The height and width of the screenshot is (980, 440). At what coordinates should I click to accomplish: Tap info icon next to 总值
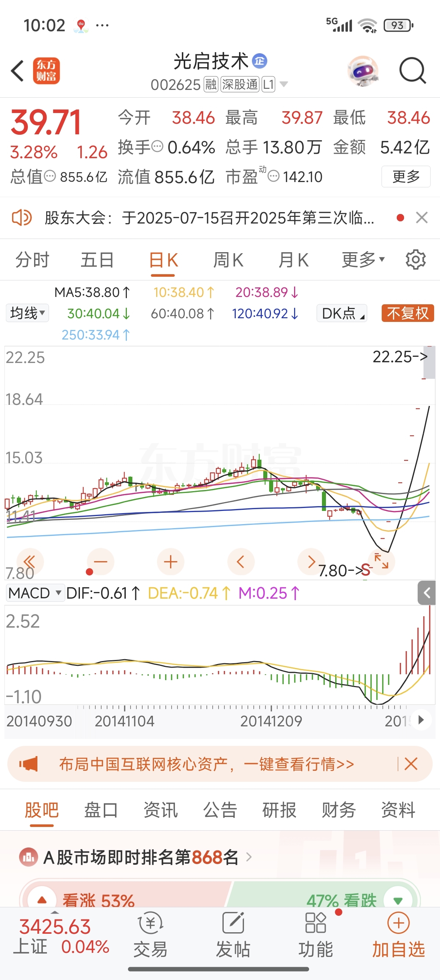pyautogui.click(x=50, y=176)
